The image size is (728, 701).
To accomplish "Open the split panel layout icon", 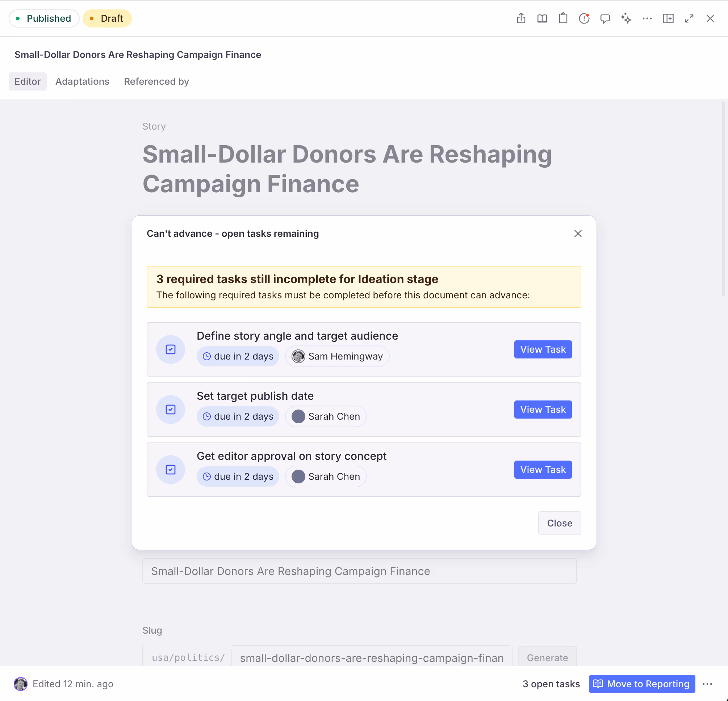I will point(668,18).
